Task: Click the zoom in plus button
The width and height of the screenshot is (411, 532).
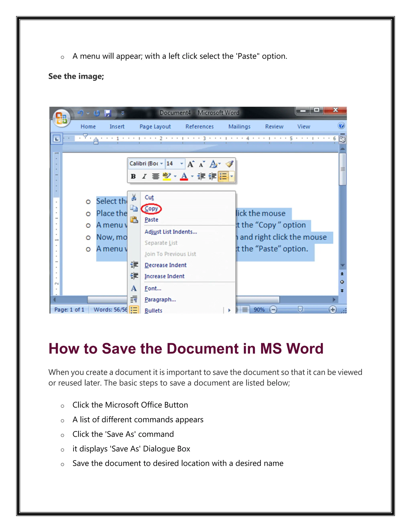Action: [333, 310]
